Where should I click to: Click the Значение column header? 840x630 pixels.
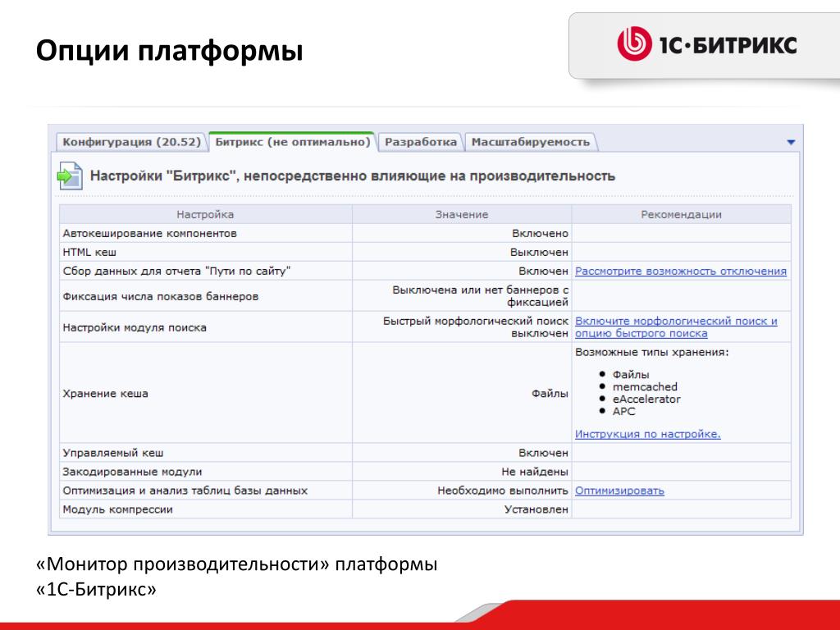click(462, 214)
